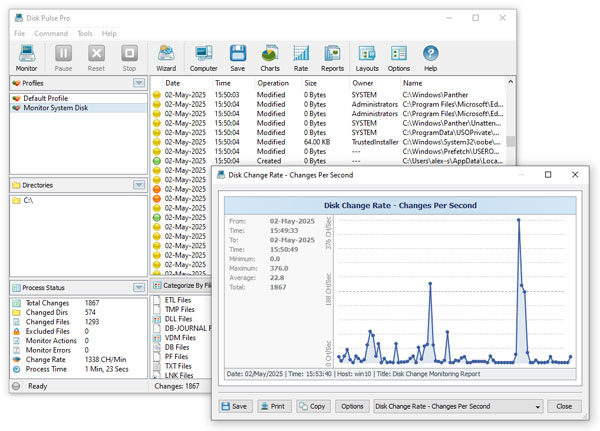Open the Options toolbar icon
The width and height of the screenshot is (600, 431).
click(399, 58)
